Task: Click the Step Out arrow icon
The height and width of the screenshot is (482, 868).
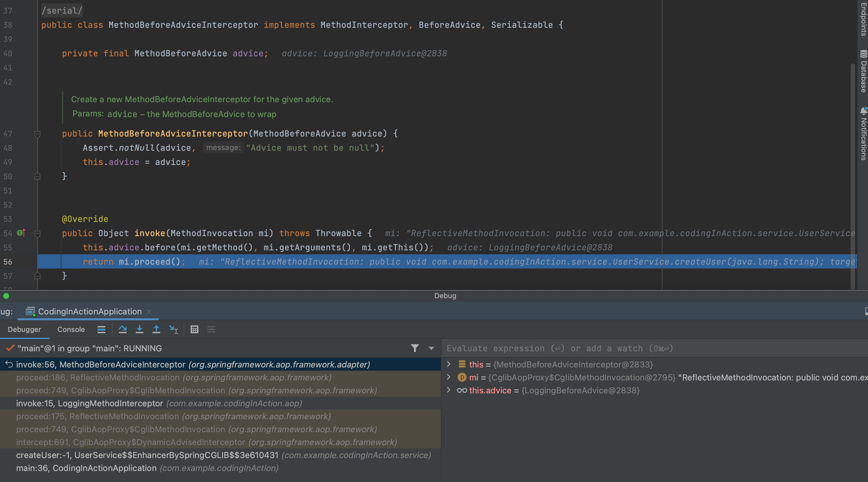Action: pos(156,329)
